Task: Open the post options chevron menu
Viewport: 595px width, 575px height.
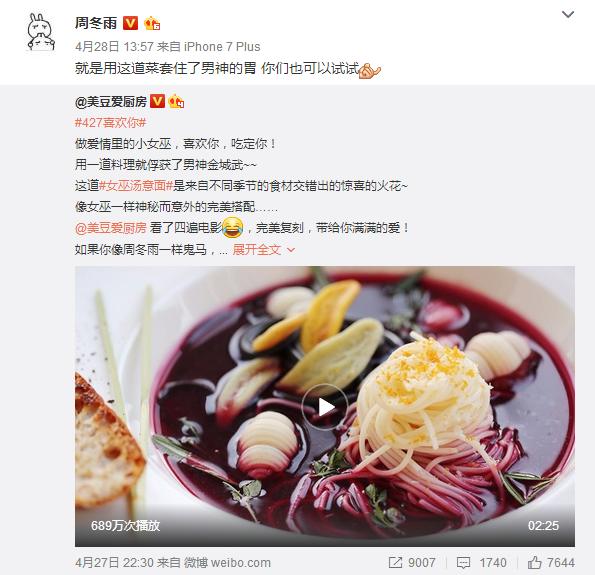Action: coord(568,14)
